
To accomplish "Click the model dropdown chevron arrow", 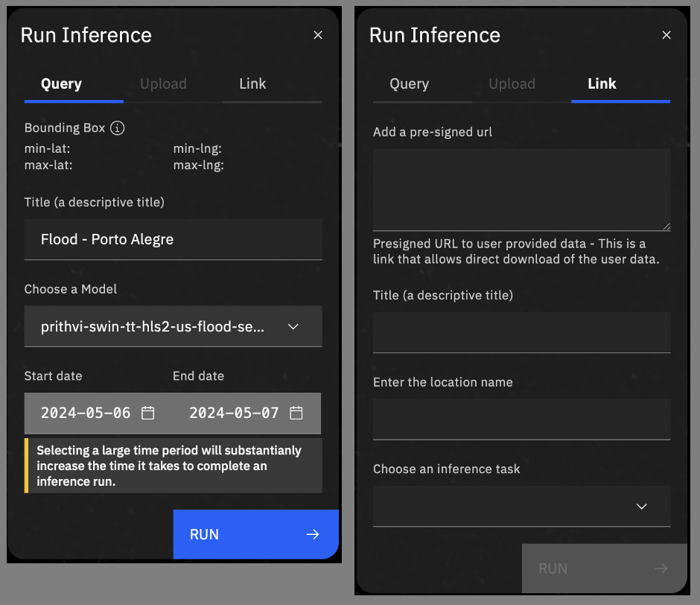I will pos(293,326).
